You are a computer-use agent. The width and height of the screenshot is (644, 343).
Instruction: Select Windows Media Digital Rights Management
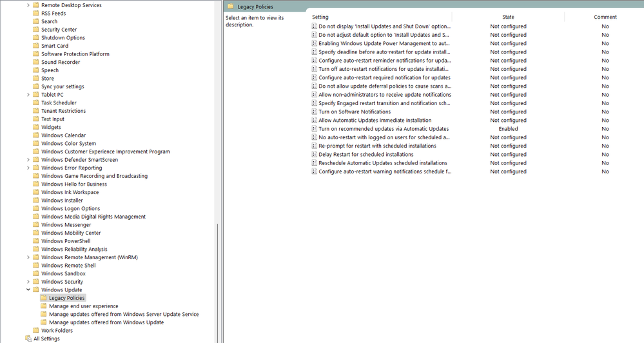click(93, 217)
